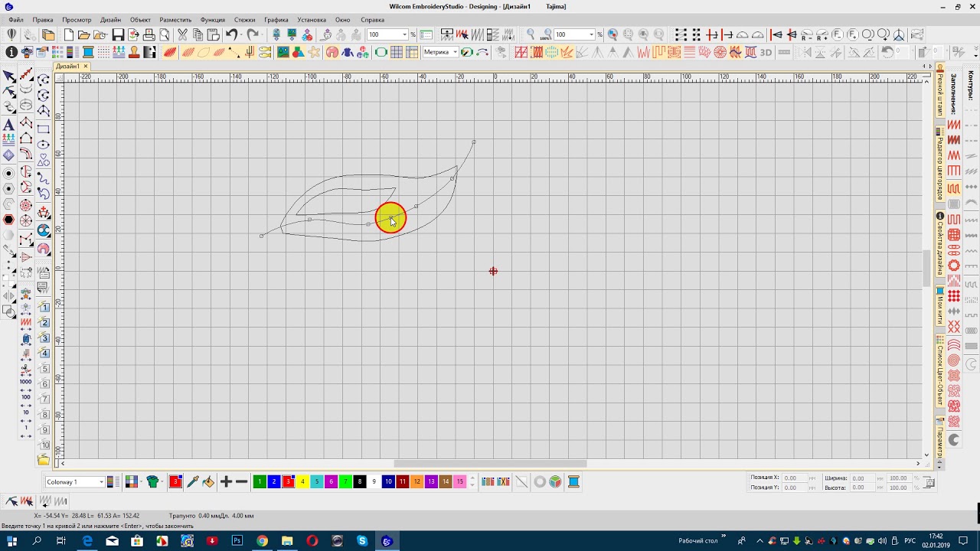Expand the color palette scroll arrows

(472, 481)
